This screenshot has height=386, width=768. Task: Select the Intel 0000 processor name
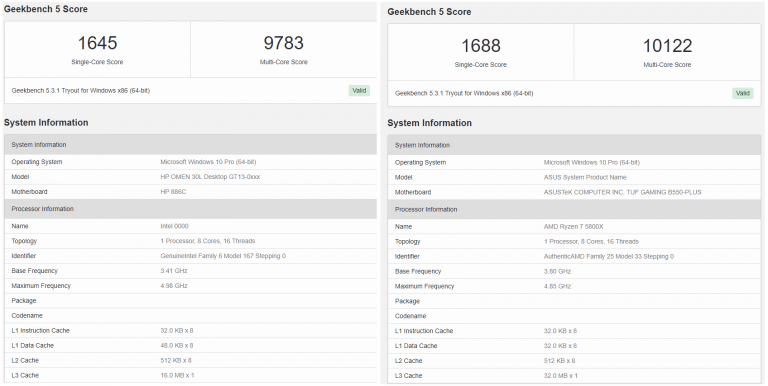coord(174,226)
